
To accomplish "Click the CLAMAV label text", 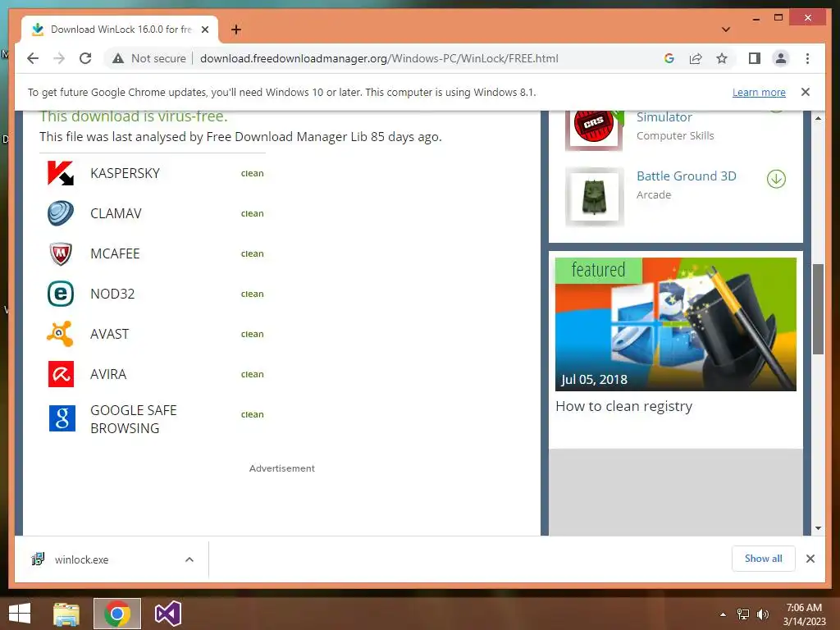I will click(x=116, y=213).
